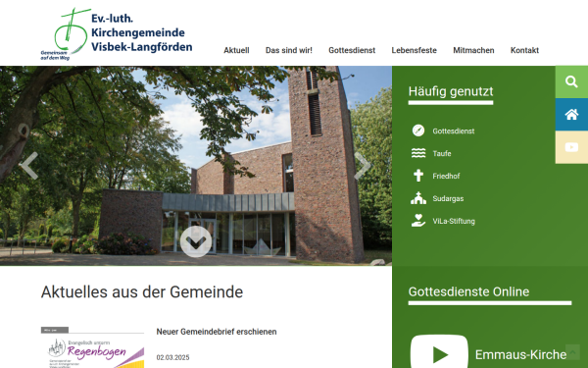This screenshot has height=368, width=588.
Task: Open the Regenbogen Gemeindebrief thumbnail
Action: 92,347
